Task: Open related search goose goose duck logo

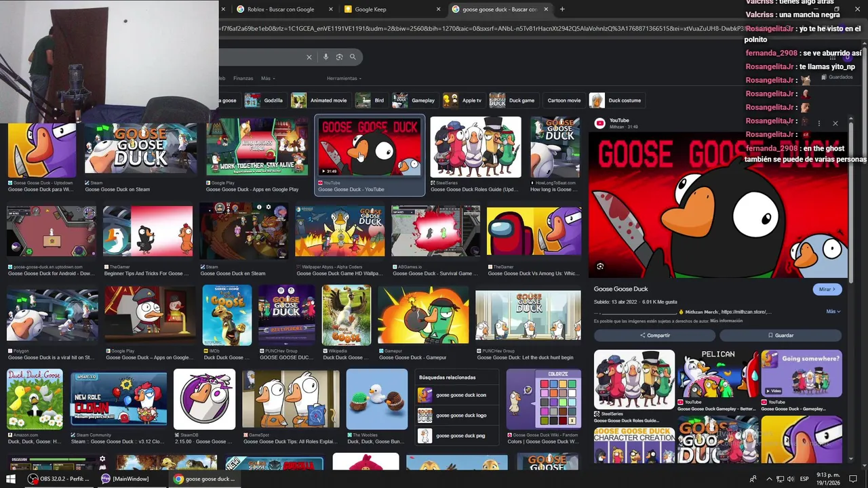Action: coord(457,415)
